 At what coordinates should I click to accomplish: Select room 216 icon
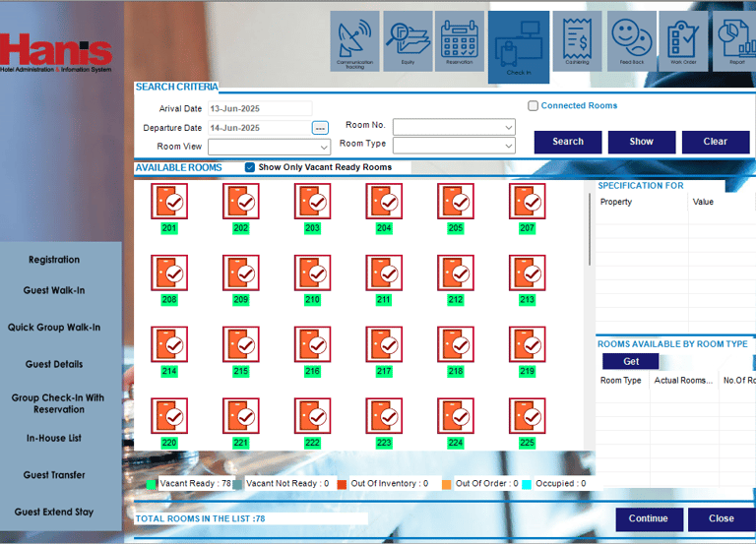click(312, 344)
